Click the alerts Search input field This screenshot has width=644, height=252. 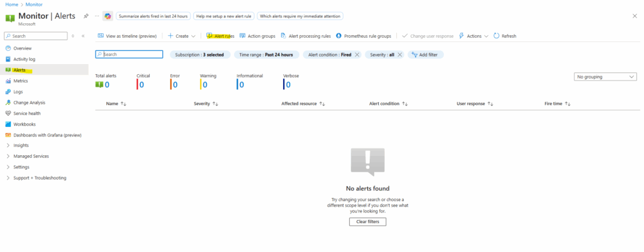click(130, 54)
